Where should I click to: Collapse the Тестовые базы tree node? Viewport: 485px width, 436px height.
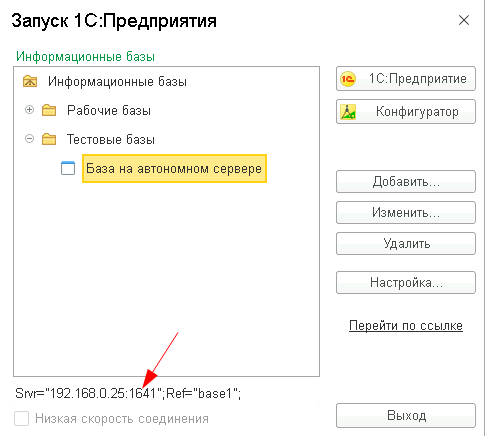click(x=30, y=139)
